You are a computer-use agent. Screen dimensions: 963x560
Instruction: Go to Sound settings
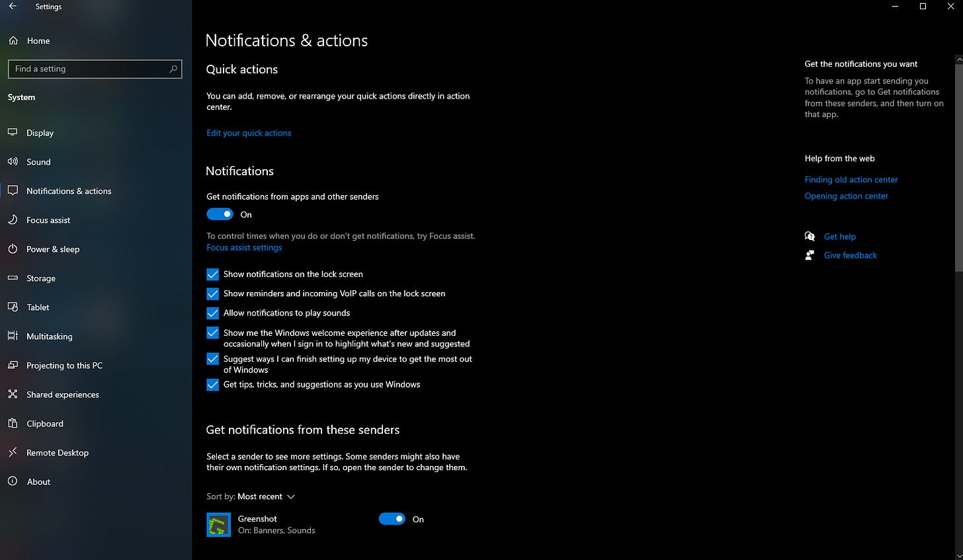pyautogui.click(x=96, y=161)
